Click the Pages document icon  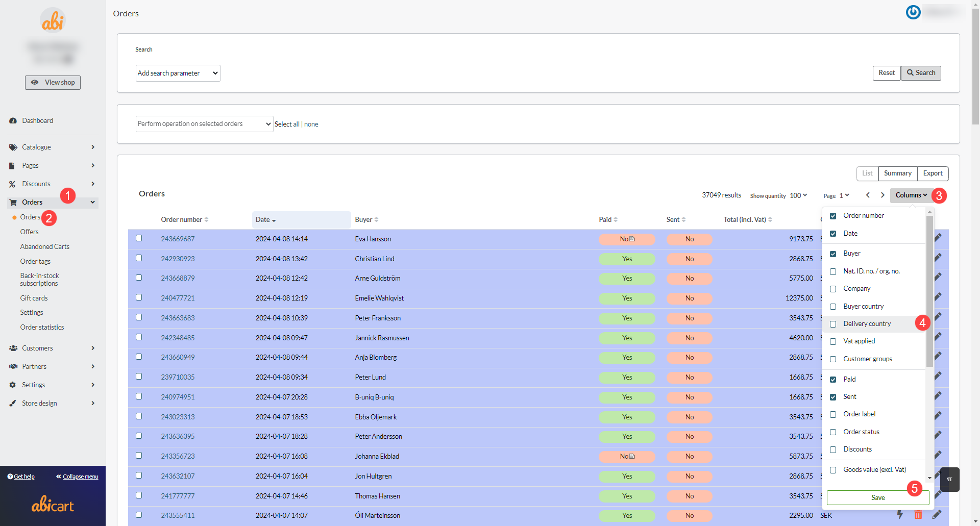(12, 166)
